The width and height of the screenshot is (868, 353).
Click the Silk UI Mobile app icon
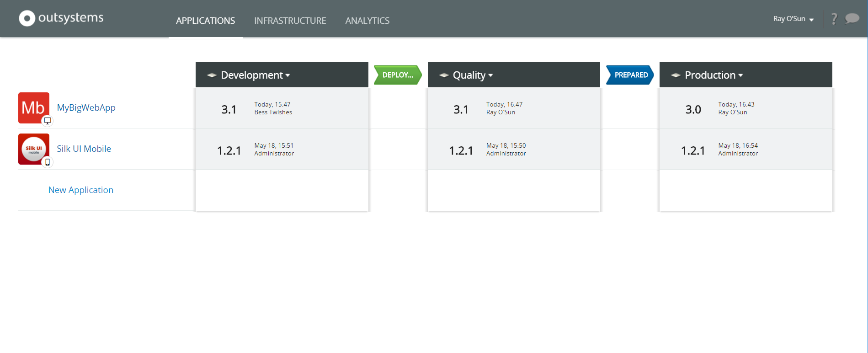tap(34, 149)
